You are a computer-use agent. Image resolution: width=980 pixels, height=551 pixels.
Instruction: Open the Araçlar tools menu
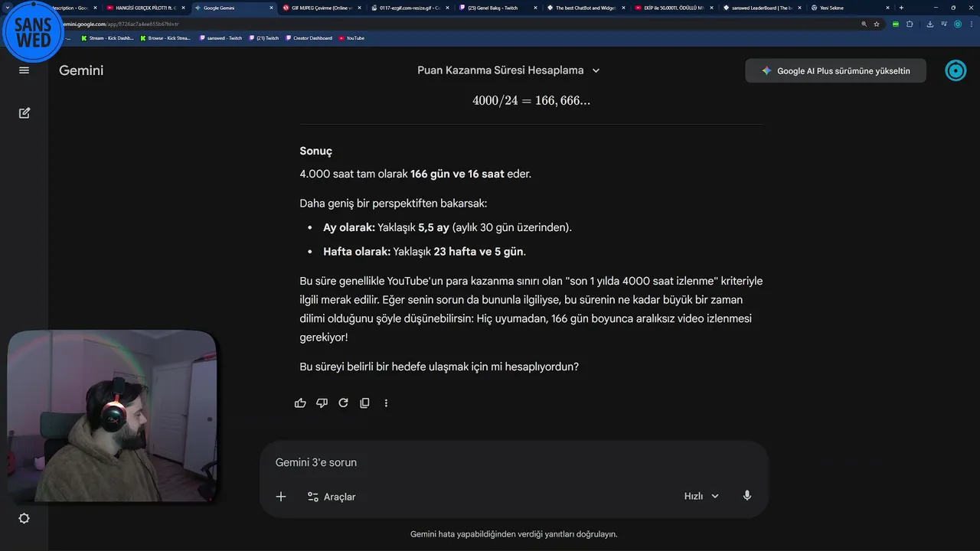coord(332,497)
